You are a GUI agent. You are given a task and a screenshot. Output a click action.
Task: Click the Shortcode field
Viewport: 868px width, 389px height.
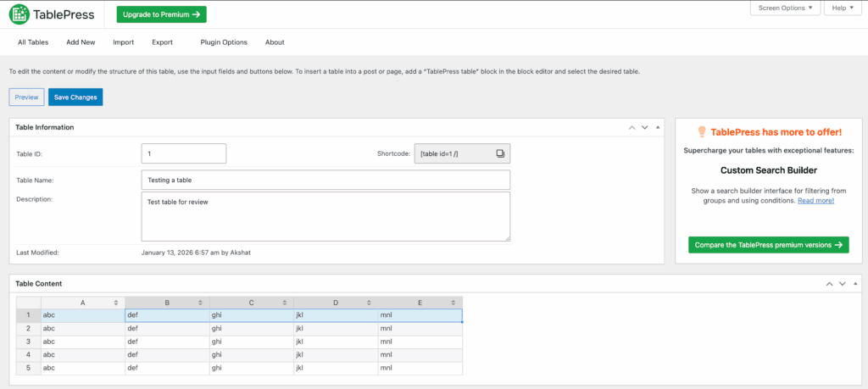462,154
